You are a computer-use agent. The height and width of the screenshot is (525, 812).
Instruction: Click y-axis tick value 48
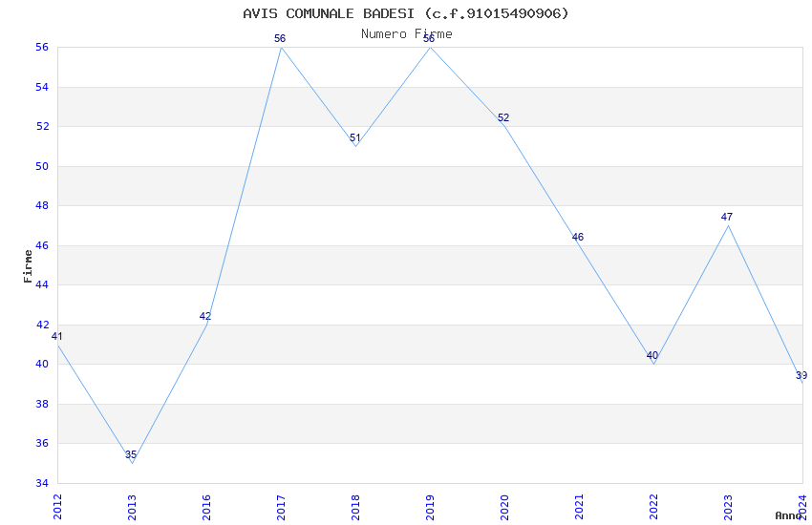[42, 205]
